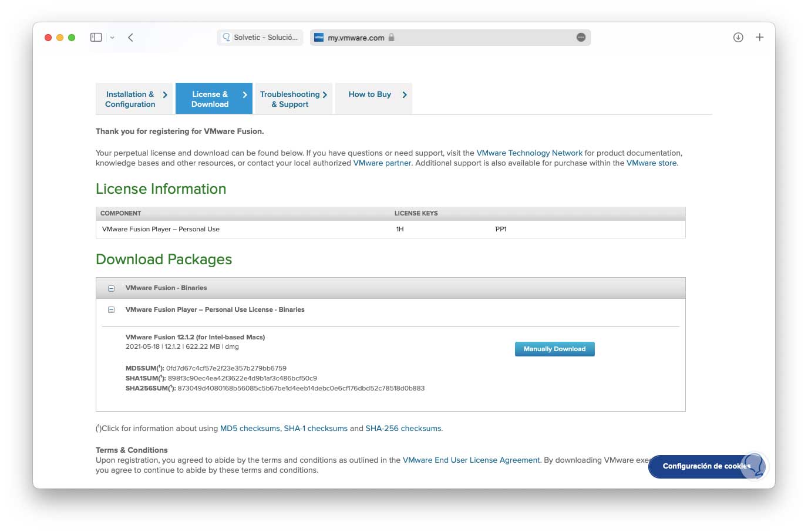Open the page options ellipsis in address bar
This screenshot has width=808, height=532.
(581, 38)
